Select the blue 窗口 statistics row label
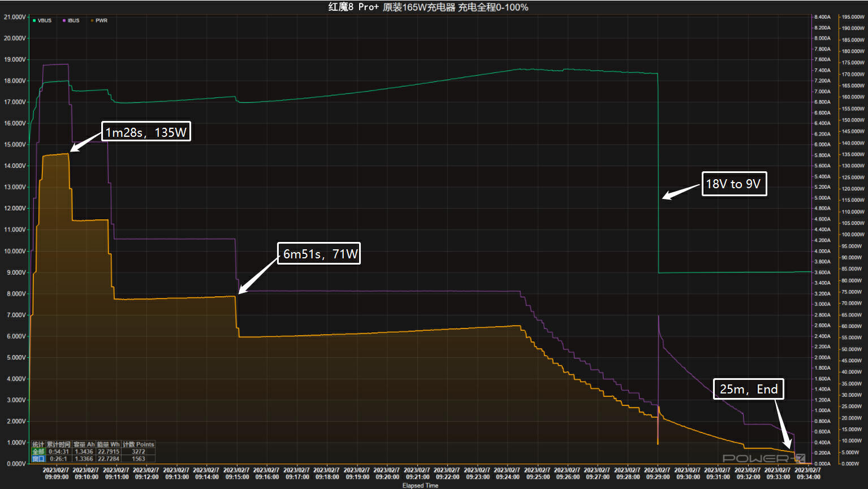The image size is (868, 489). (38, 458)
